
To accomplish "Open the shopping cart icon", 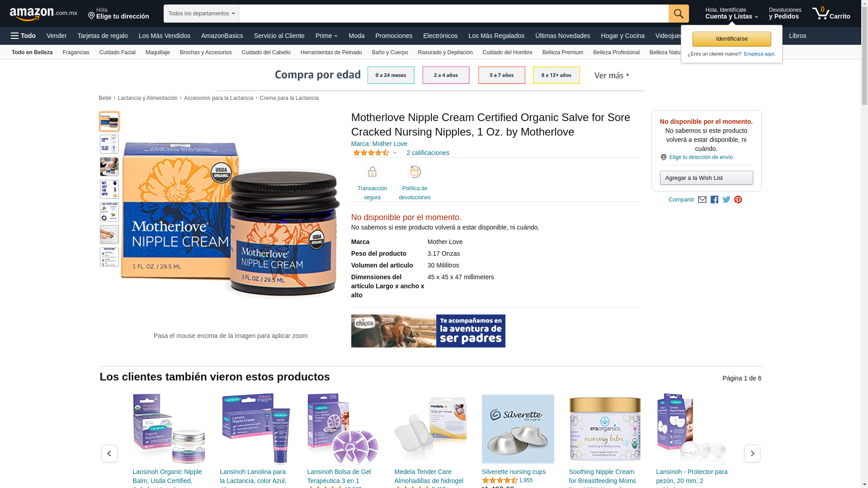I will click(831, 14).
